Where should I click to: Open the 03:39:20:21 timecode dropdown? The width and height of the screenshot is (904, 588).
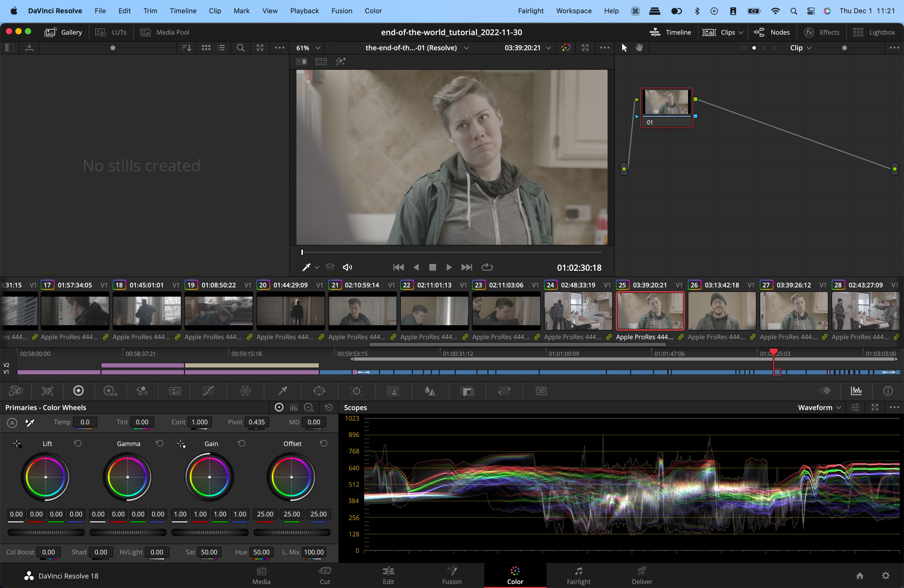(548, 48)
